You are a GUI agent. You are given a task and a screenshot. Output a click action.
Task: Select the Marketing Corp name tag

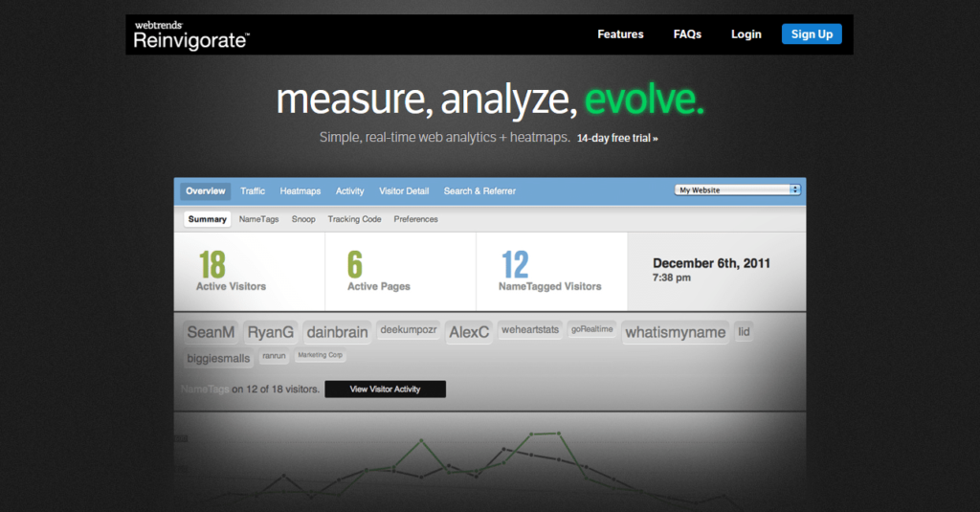point(320,355)
